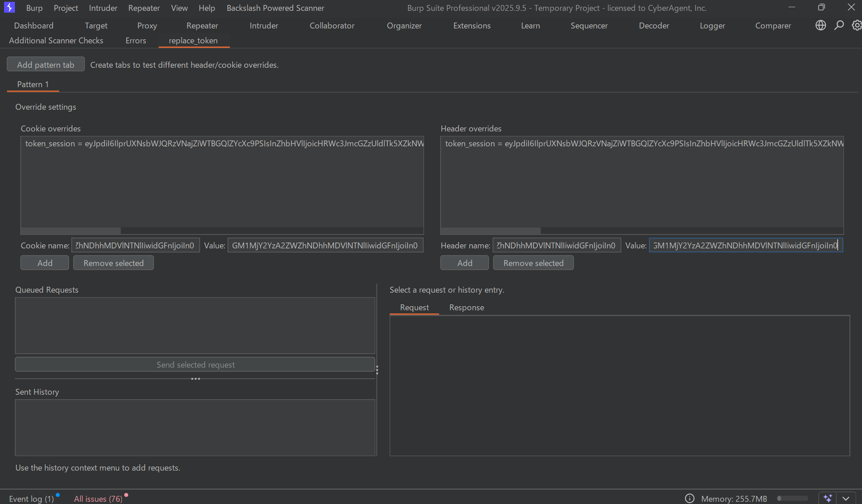The height and width of the screenshot is (504, 862).
Task: Click the Add pattern tab button
Action: 46,65
